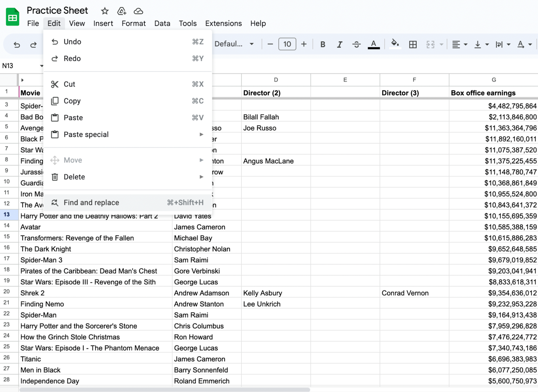Image resolution: width=538 pixels, height=392 pixels.
Task: Select column E header
Action: (x=345, y=80)
